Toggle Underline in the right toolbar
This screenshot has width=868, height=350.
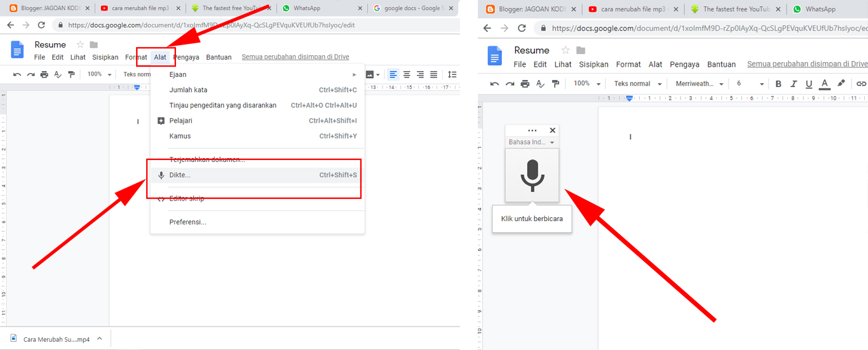point(809,84)
